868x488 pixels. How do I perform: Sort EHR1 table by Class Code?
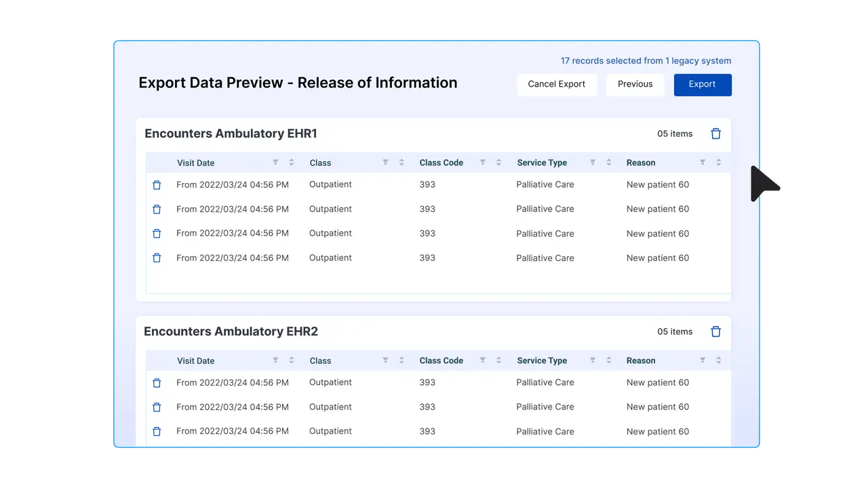click(x=498, y=163)
